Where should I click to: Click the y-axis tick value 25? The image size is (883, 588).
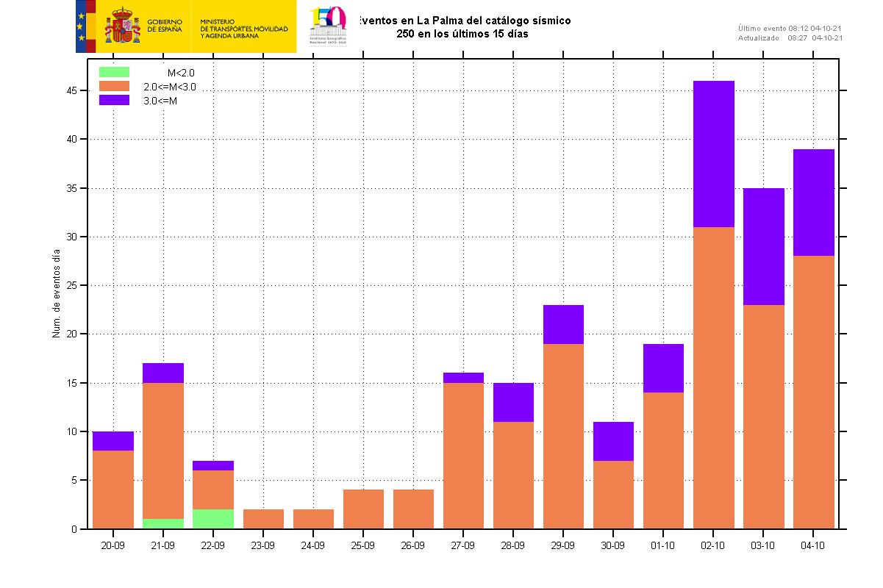coord(72,285)
